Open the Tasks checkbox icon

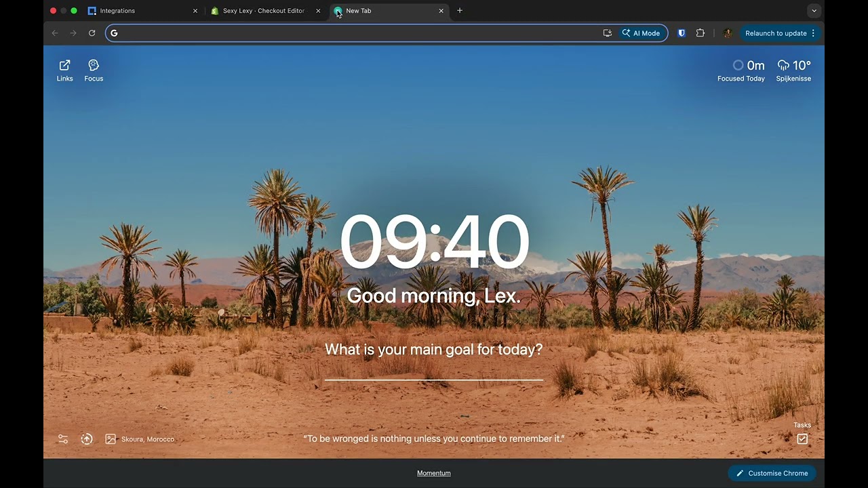tap(802, 439)
